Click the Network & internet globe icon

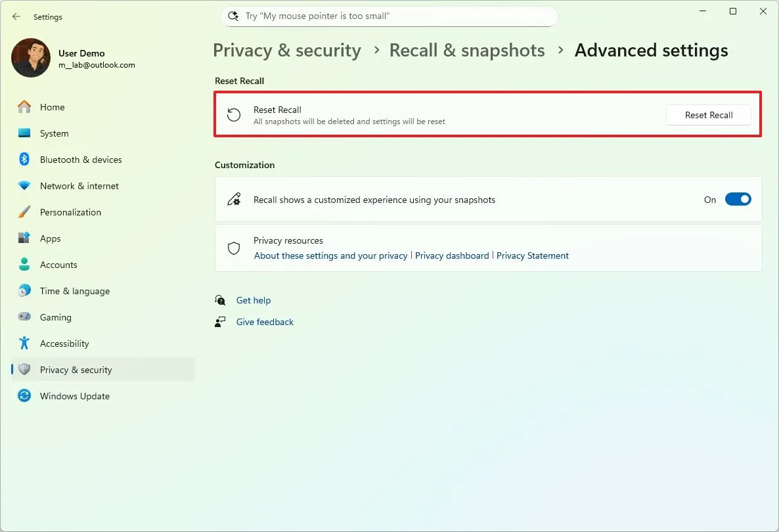coord(24,185)
